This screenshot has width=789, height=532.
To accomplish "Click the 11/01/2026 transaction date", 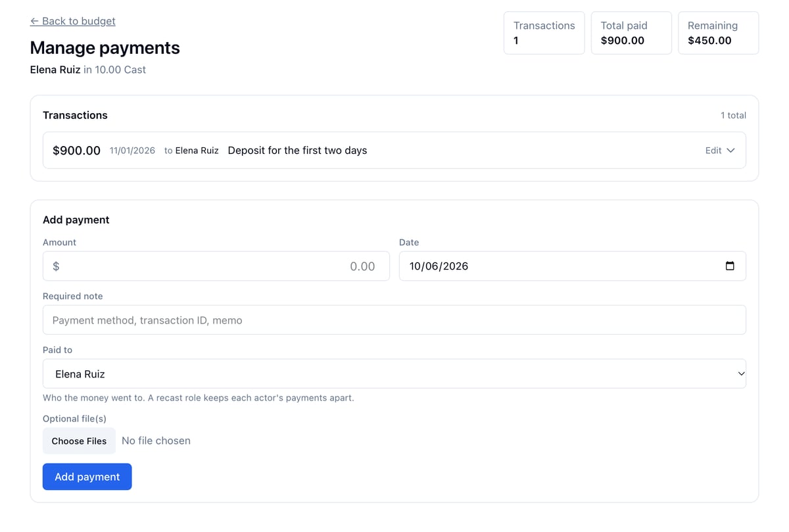I will pyautogui.click(x=132, y=151).
